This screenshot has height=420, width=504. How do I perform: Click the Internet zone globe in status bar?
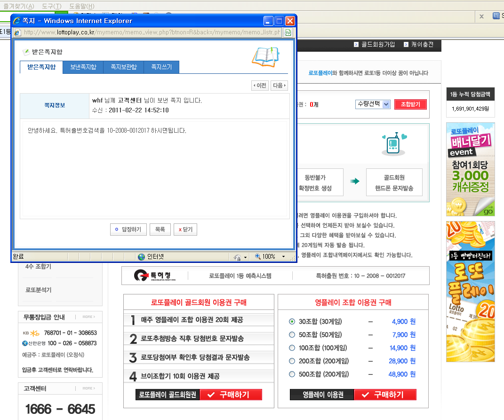pos(141,257)
